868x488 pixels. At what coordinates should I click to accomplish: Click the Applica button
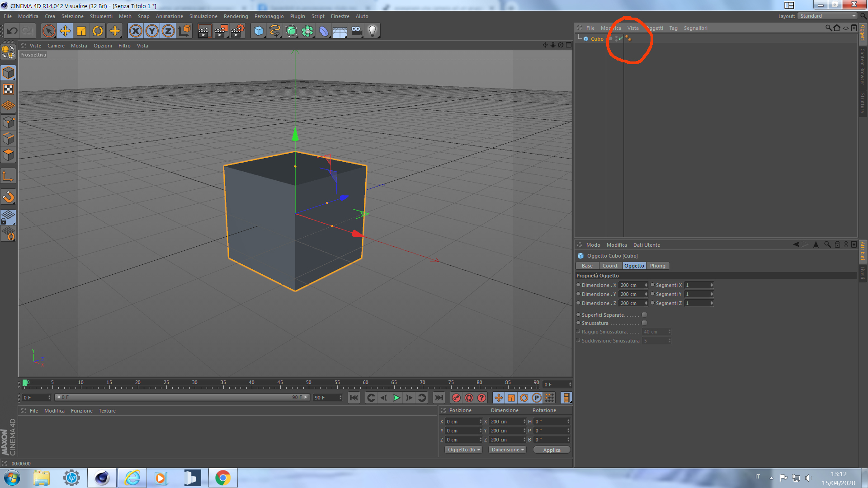pyautogui.click(x=552, y=450)
